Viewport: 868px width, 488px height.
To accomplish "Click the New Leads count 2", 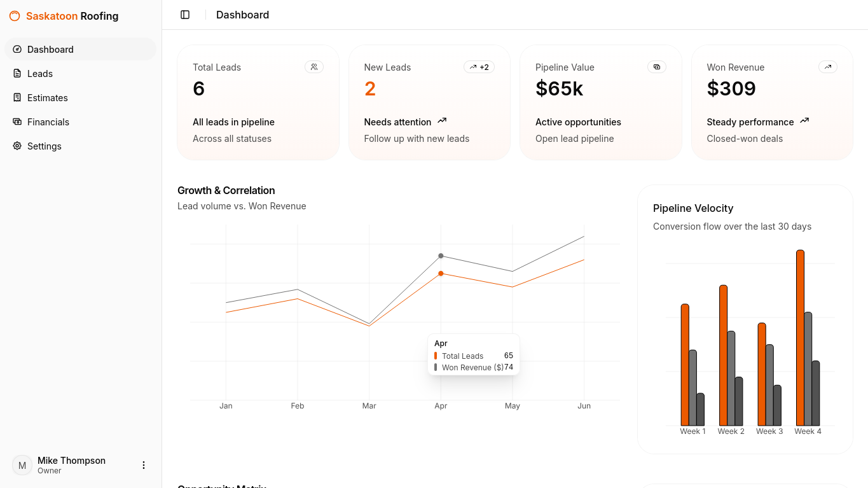I will [x=370, y=88].
